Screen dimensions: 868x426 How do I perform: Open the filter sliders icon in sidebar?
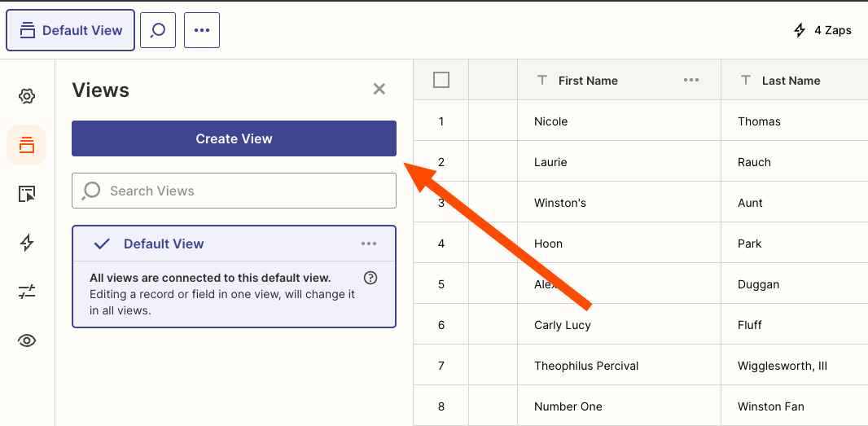tap(27, 292)
